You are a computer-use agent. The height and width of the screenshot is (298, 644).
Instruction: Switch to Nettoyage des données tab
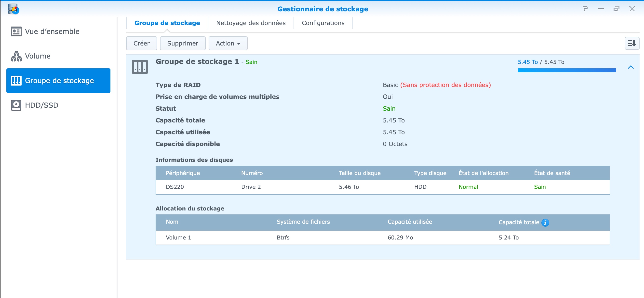click(x=251, y=23)
